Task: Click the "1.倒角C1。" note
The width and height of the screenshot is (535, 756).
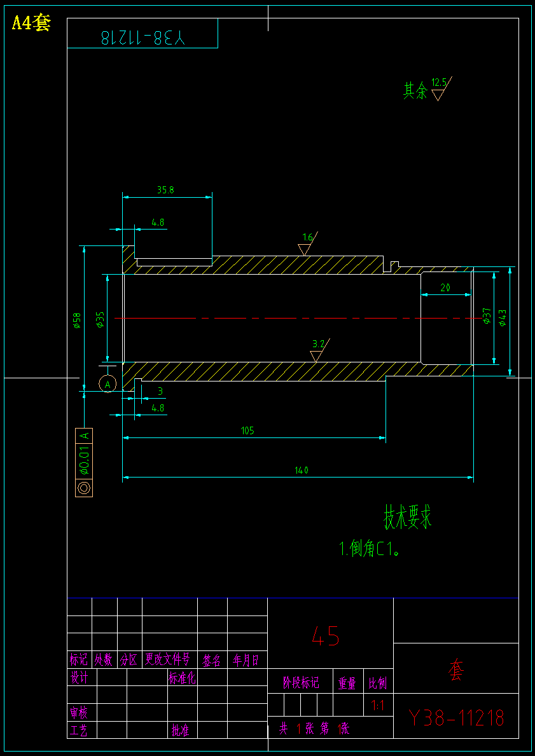Action: (x=370, y=550)
